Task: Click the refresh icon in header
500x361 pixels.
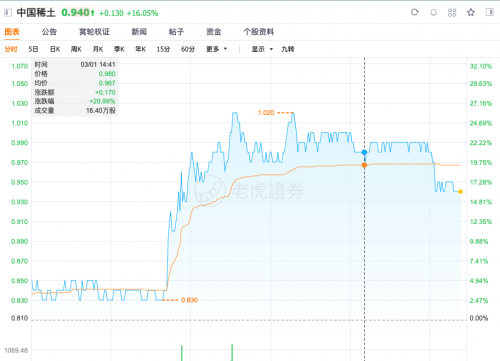Action: 415,12
